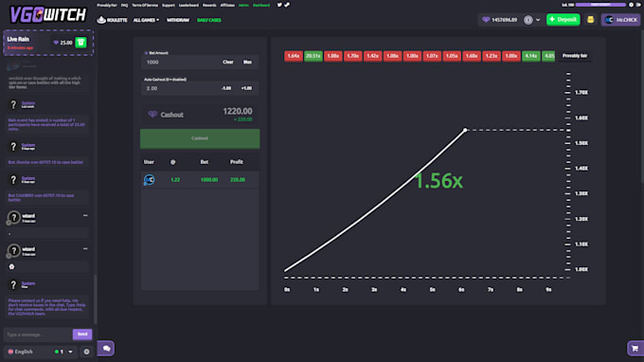The image size is (644, 362).
Task: Click the Bet Amount input field
Action: tap(181, 62)
